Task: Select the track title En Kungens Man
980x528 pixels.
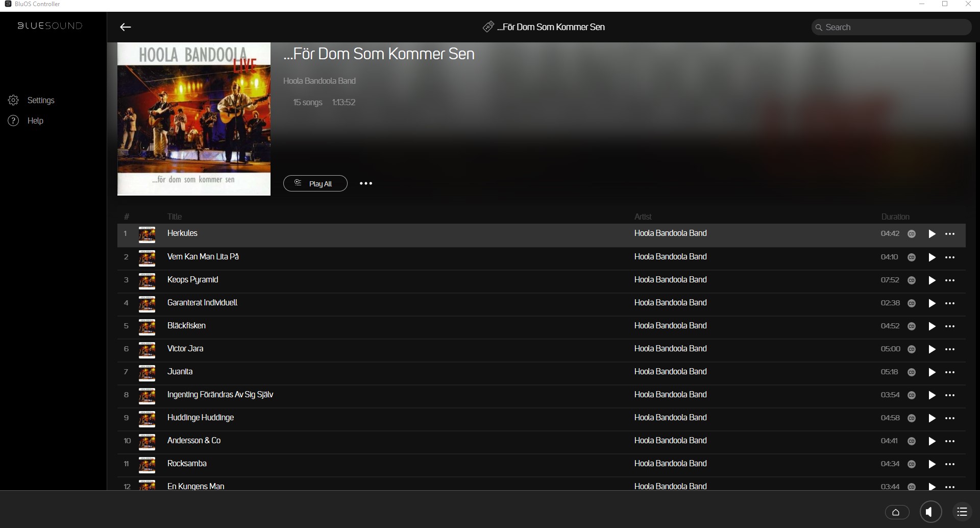Action: pos(196,486)
